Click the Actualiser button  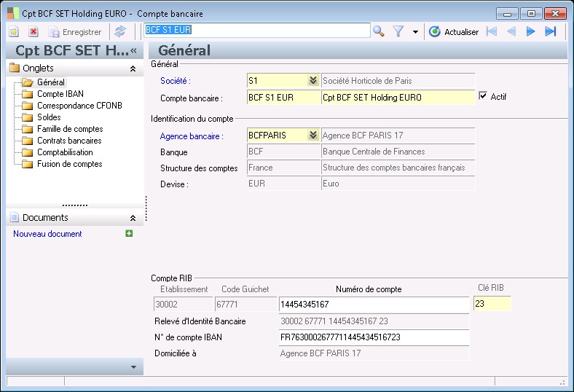[454, 32]
